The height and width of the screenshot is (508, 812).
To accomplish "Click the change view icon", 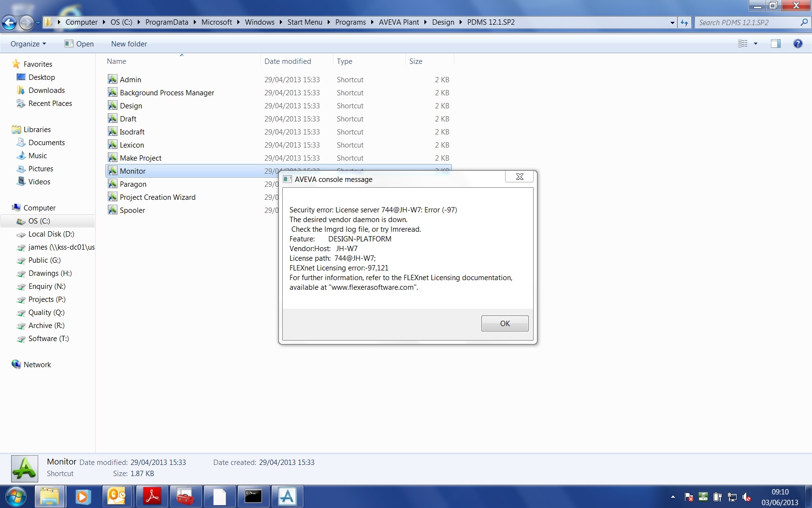I will (743, 44).
